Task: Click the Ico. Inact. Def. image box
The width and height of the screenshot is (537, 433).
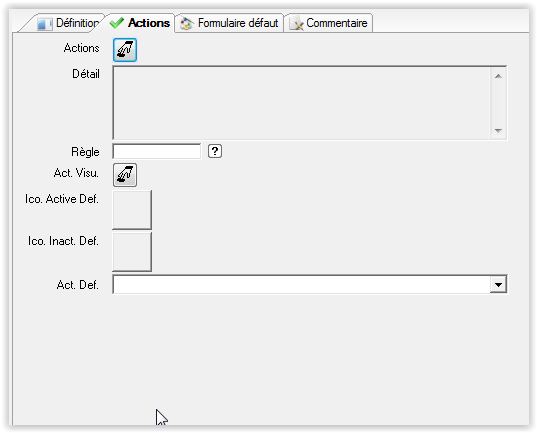Action: (132, 252)
